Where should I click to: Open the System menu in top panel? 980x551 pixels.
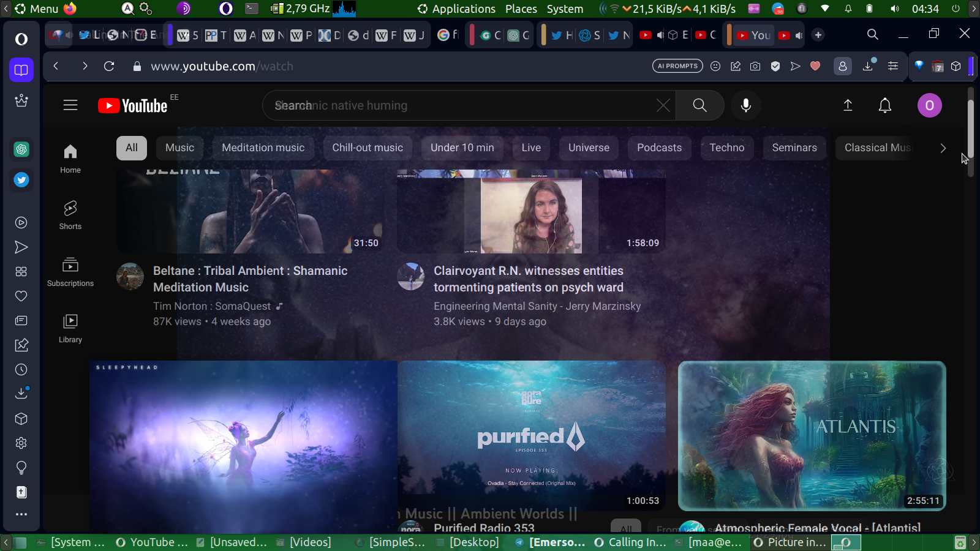pyautogui.click(x=565, y=9)
